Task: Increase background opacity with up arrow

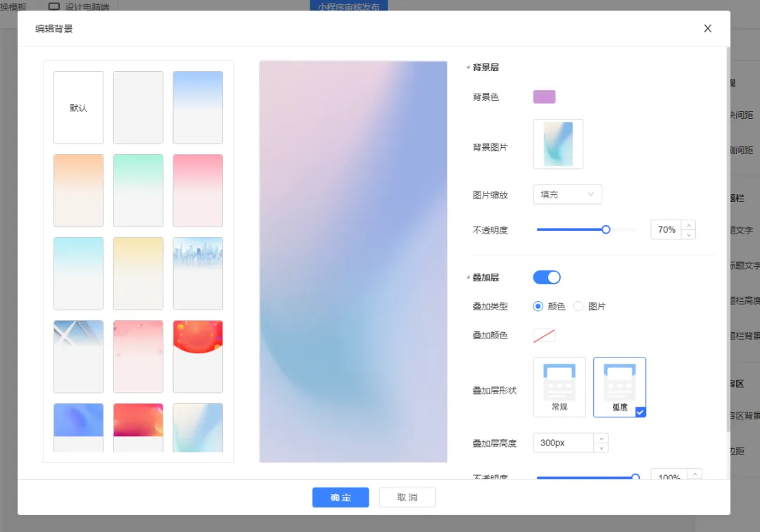Action: tap(689, 225)
